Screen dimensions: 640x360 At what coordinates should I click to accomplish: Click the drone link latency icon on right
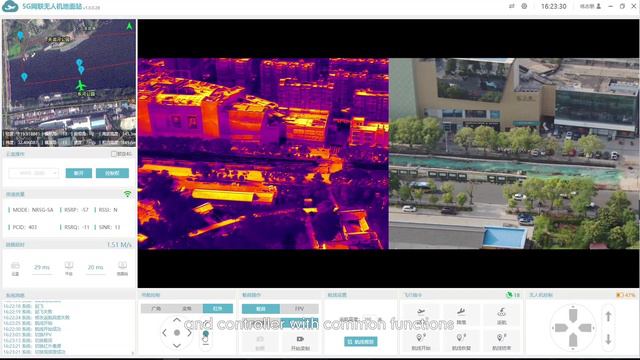[122, 265]
